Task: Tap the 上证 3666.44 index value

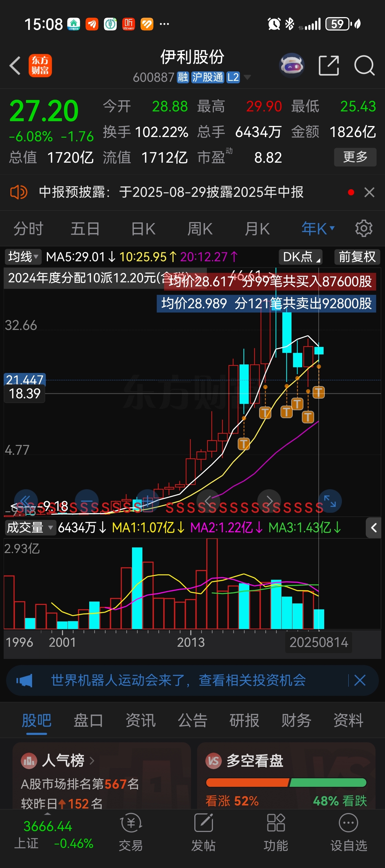Action: click(x=48, y=826)
